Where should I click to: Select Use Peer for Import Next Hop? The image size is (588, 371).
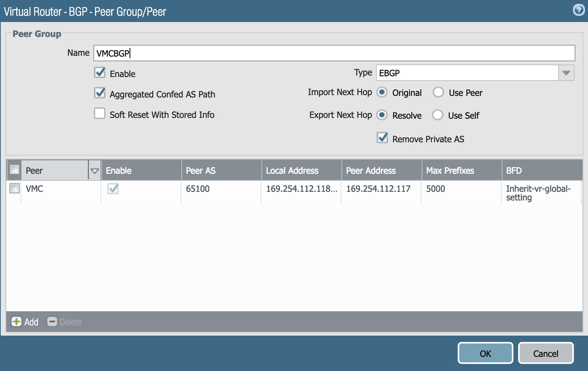click(x=438, y=92)
